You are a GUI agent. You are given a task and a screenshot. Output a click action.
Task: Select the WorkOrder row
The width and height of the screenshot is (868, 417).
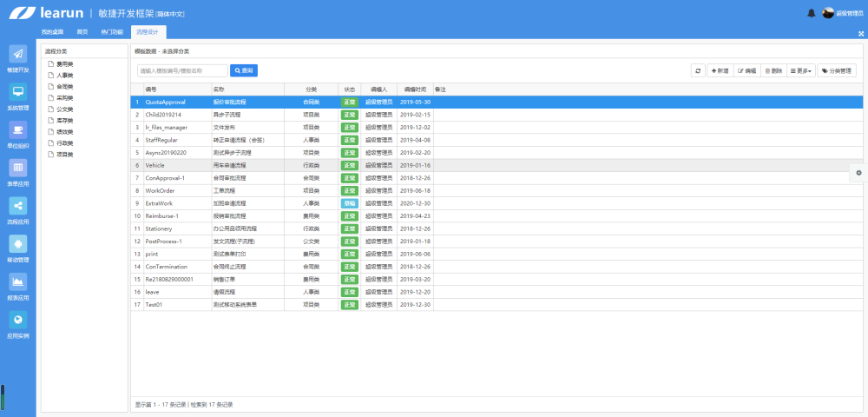coord(496,190)
